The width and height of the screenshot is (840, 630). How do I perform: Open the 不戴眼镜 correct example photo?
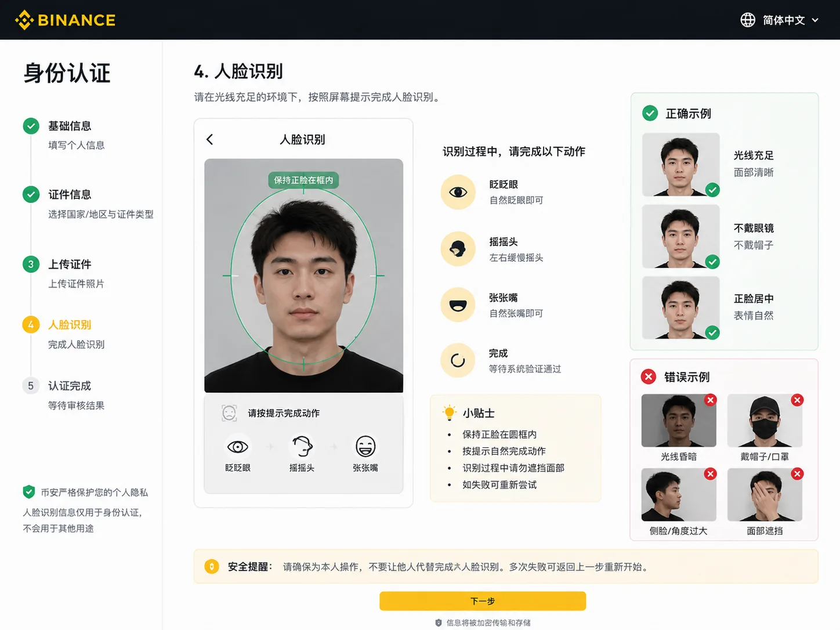[x=681, y=236]
